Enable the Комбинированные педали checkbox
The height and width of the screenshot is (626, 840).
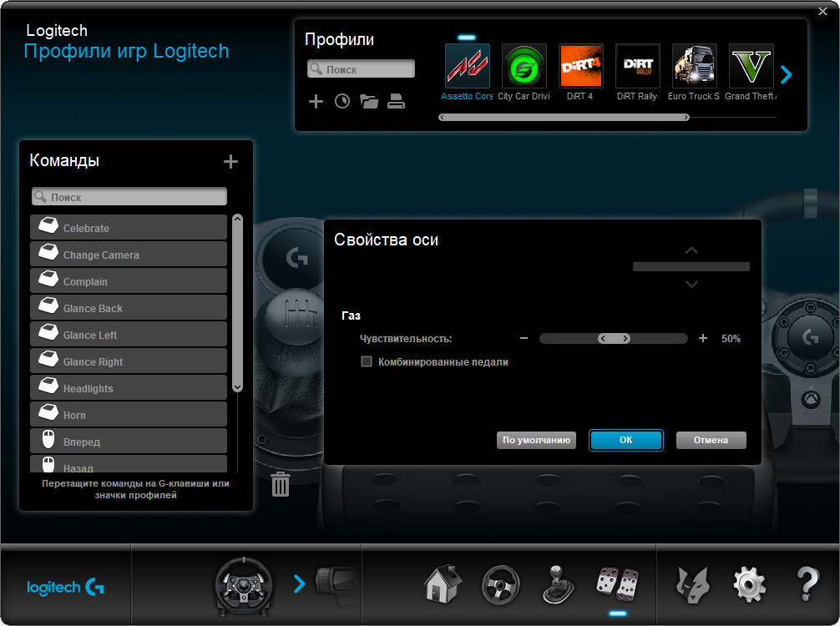tap(366, 362)
